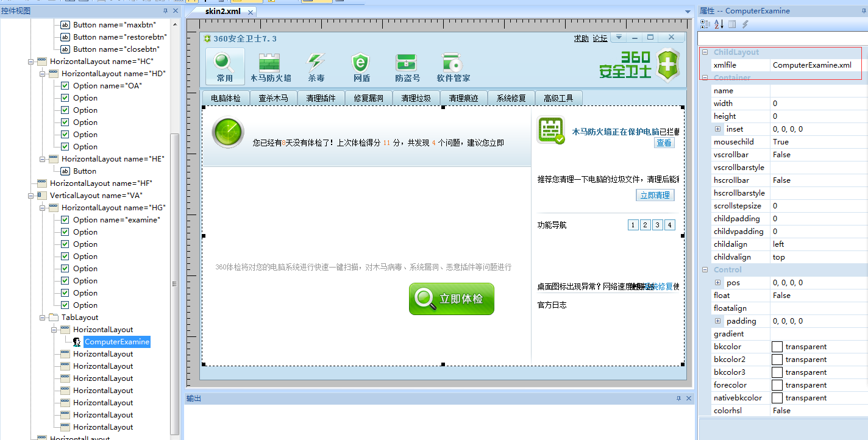This screenshot has width=868, height=440.
Task: Click the green radar examine icon
Action: (227, 131)
